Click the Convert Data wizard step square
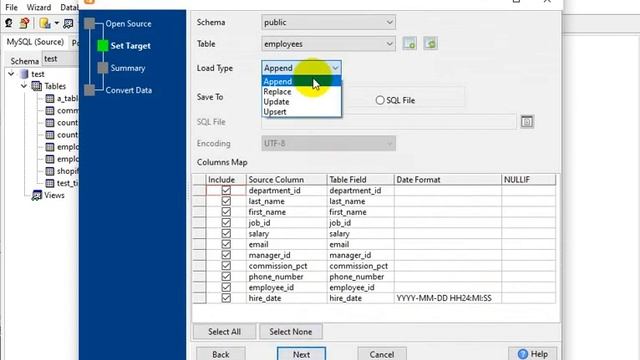The image size is (640, 360). 89,90
